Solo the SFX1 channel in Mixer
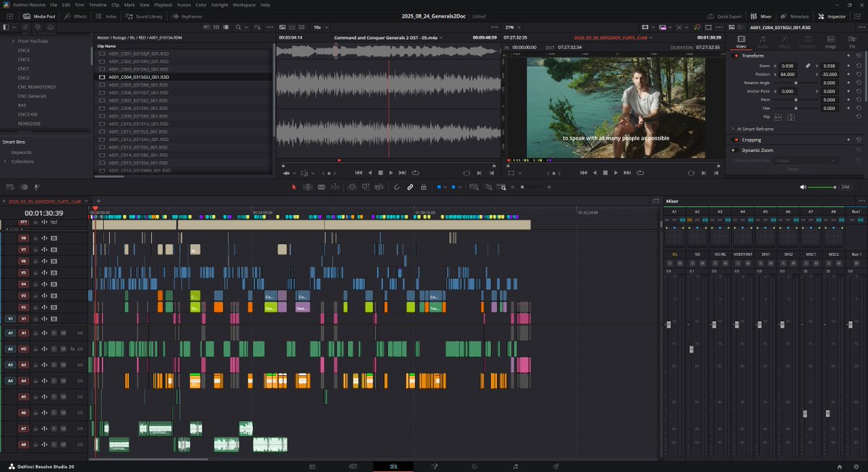The image size is (868, 472). tap(761, 263)
